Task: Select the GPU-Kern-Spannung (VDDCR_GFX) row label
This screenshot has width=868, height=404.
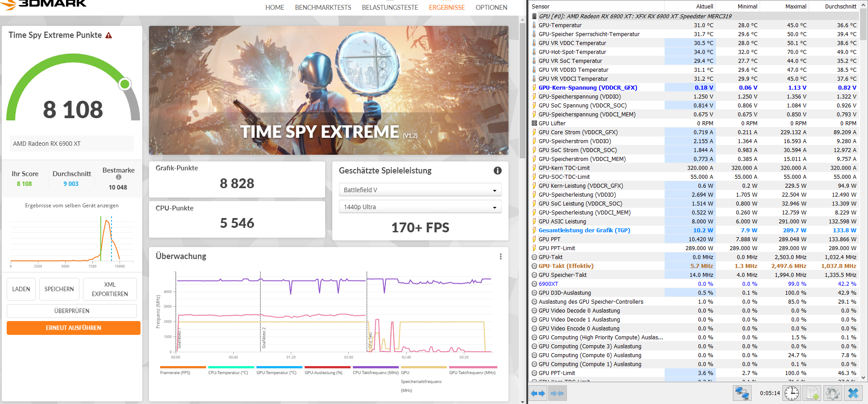Action: [x=588, y=87]
